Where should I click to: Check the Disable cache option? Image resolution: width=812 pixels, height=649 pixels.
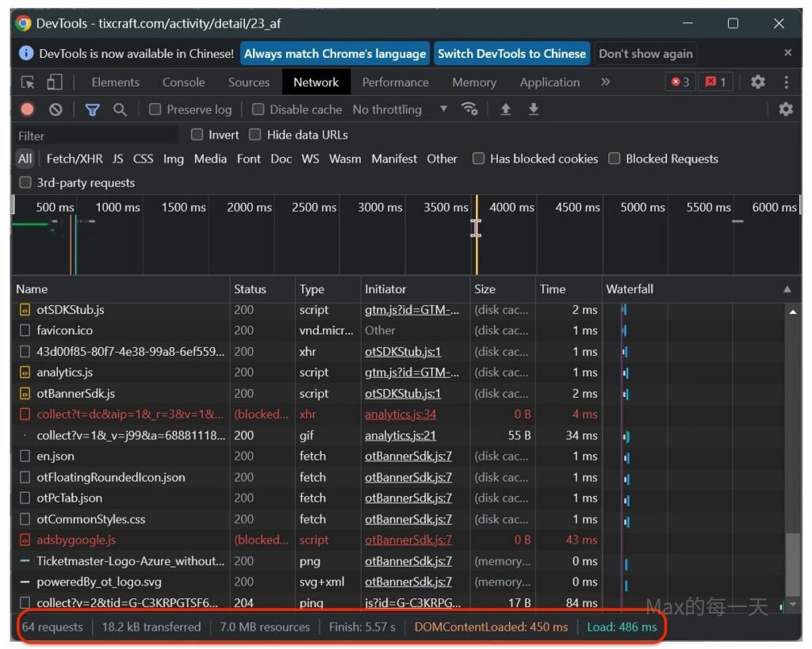coord(258,109)
